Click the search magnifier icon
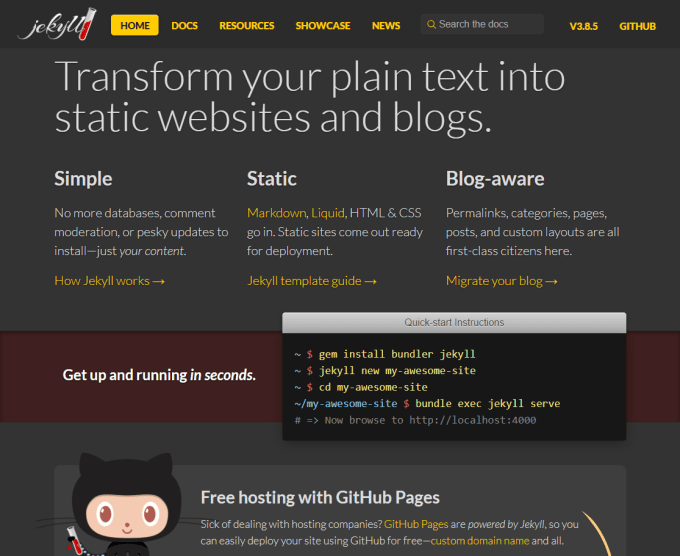The height and width of the screenshot is (556, 680). click(431, 24)
